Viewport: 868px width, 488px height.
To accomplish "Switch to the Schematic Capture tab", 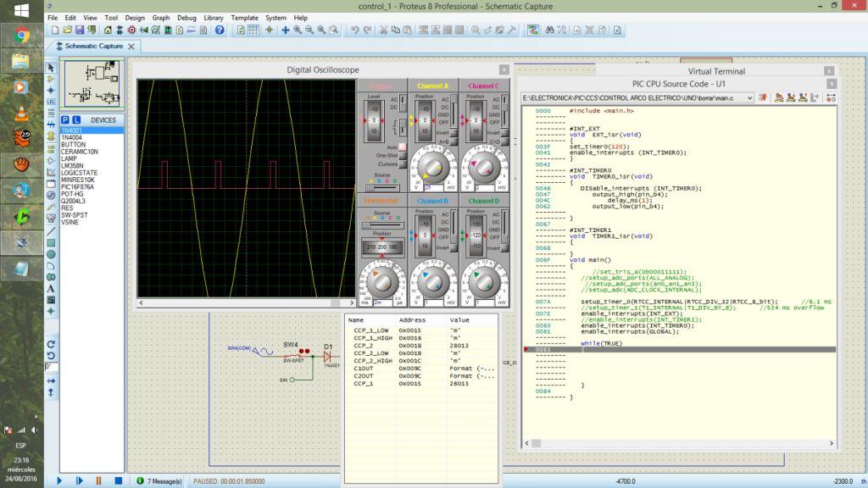I will pos(93,46).
